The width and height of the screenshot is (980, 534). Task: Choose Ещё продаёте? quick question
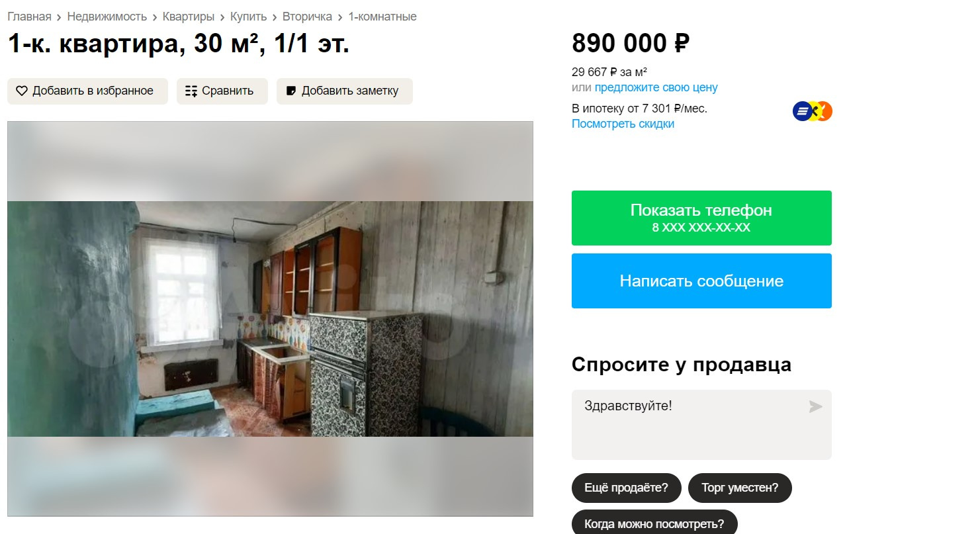[626, 488]
